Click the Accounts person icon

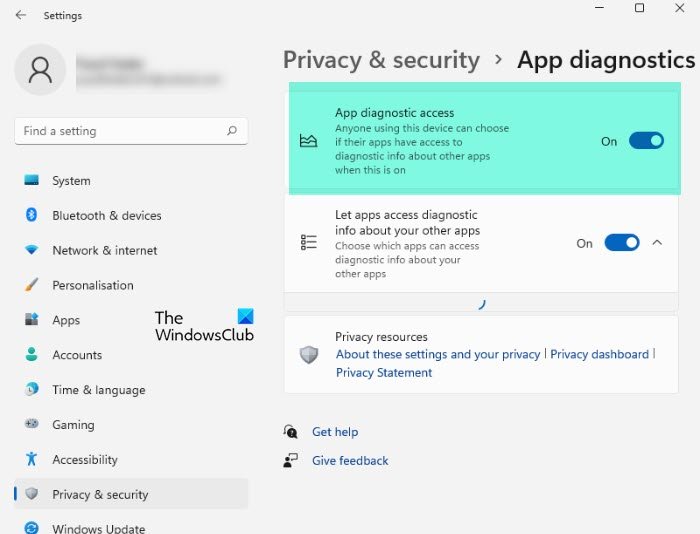tap(31, 355)
